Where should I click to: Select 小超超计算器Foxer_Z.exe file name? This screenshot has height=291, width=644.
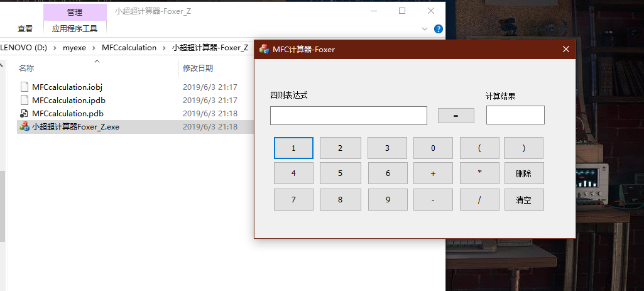tap(75, 126)
